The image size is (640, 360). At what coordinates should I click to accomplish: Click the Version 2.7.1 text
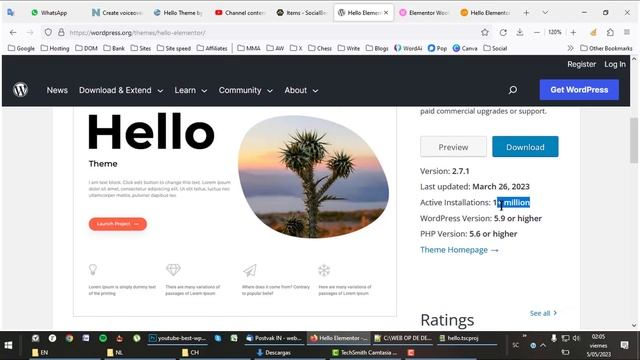[x=444, y=171]
